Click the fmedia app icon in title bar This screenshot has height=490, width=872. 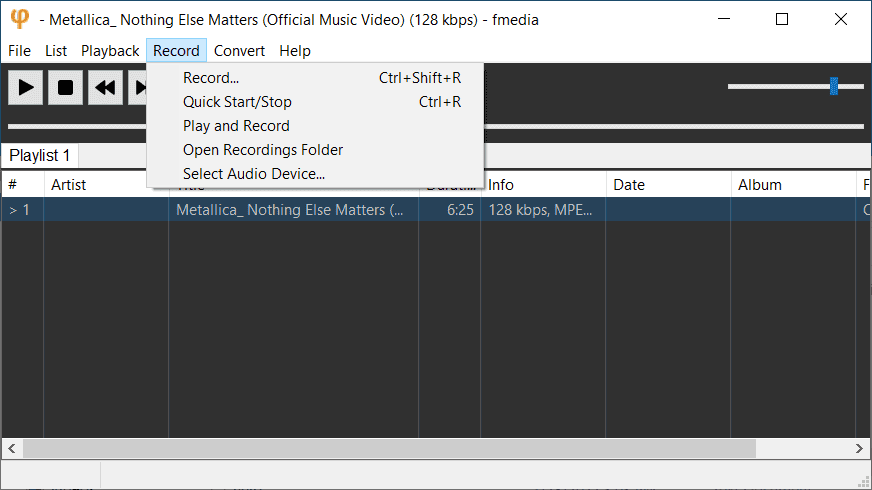tap(19, 19)
